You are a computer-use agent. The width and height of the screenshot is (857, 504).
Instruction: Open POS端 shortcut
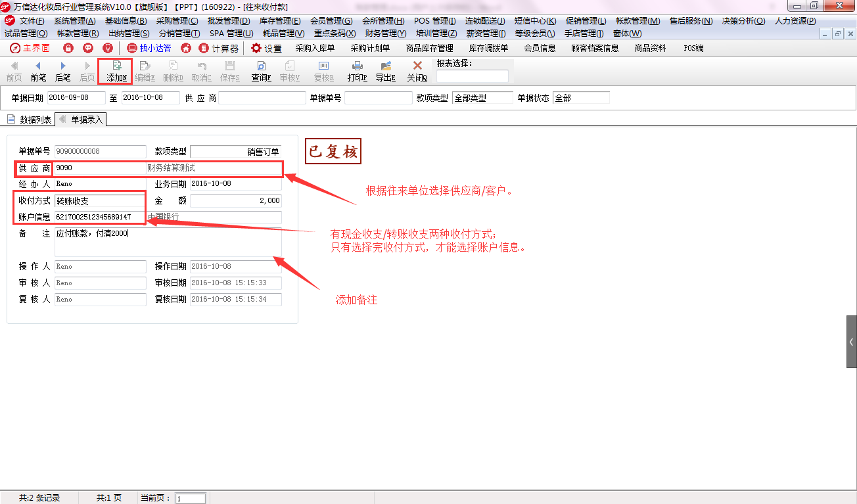point(693,48)
